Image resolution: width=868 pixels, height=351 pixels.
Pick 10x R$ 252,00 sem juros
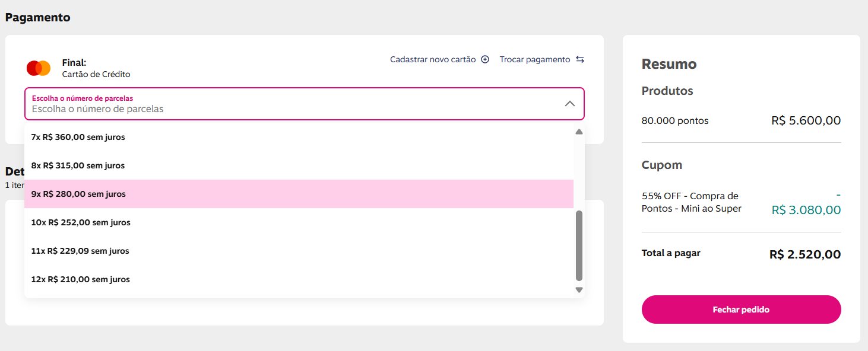tap(81, 222)
